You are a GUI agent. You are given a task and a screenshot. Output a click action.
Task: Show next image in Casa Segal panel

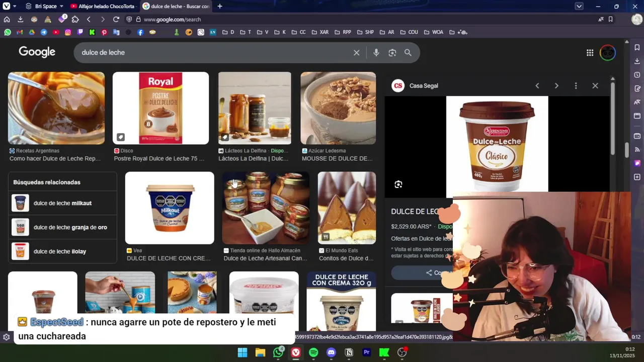point(556,85)
